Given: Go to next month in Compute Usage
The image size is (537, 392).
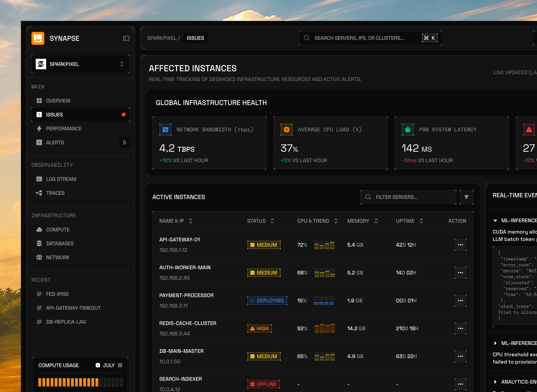Looking at the screenshot, I should pos(120,365).
